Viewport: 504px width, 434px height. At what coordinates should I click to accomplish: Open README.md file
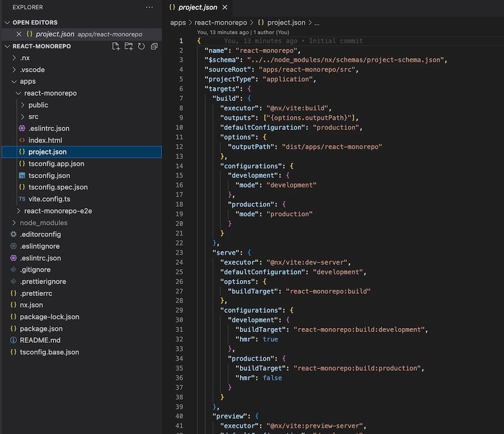click(x=40, y=340)
